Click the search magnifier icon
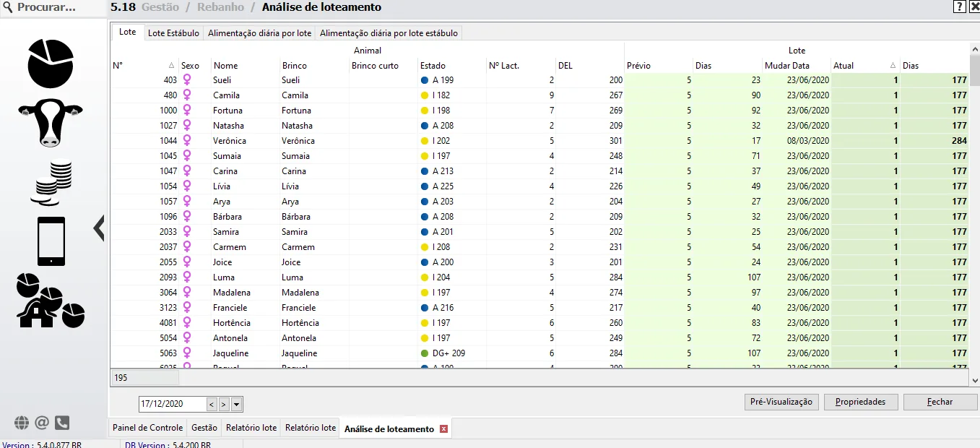980x448 pixels. 8,7
